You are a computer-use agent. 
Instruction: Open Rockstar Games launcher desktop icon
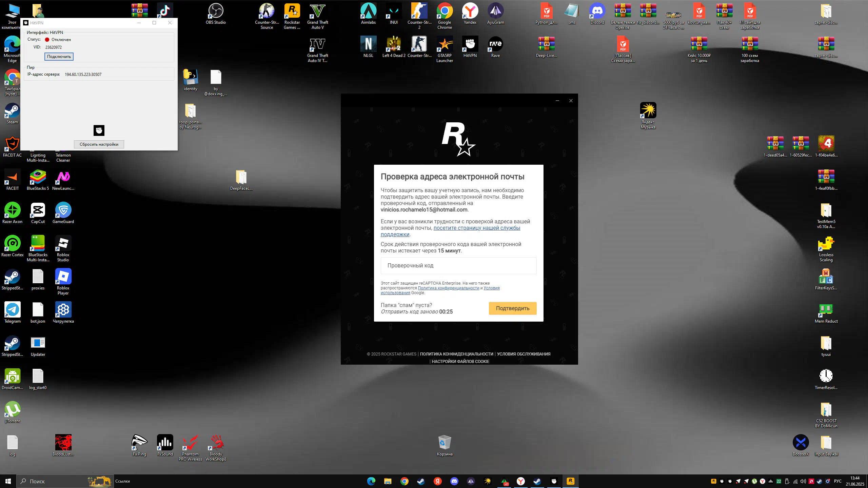click(x=292, y=16)
